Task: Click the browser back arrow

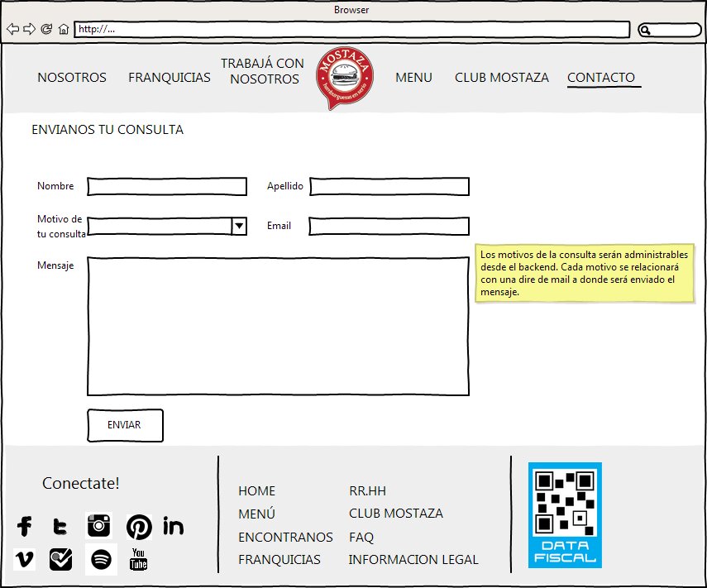Action: pos(12,29)
